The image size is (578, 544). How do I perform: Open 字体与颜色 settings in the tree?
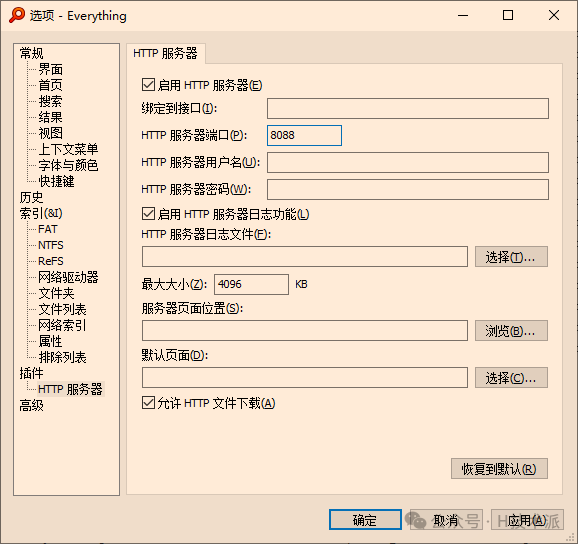click(x=68, y=165)
